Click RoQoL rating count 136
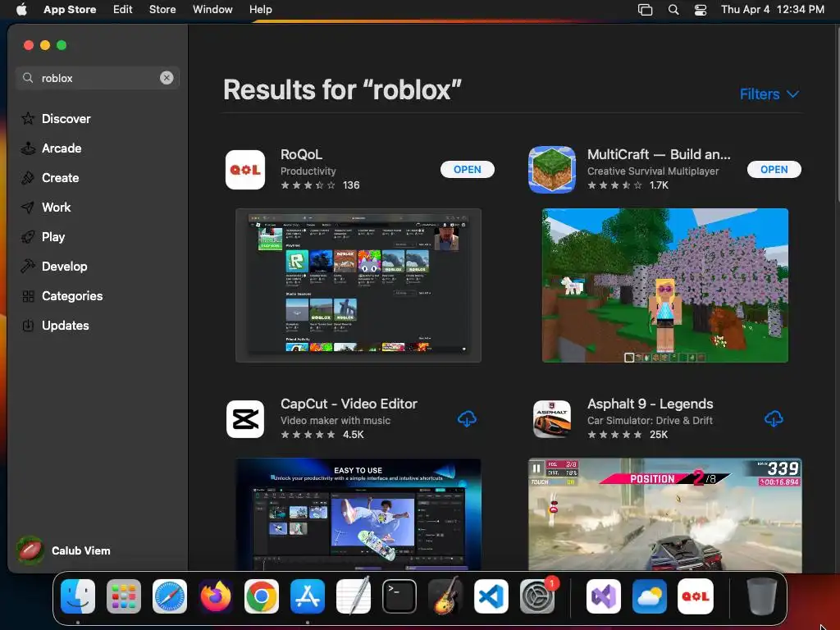This screenshot has height=630, width=840. pyautogui.click(x=351, y=185)
